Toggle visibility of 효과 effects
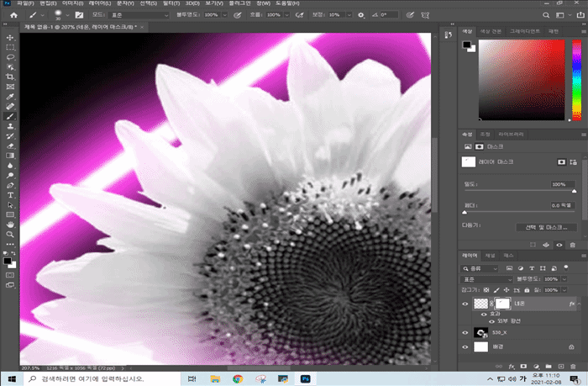 click(484, 314)
